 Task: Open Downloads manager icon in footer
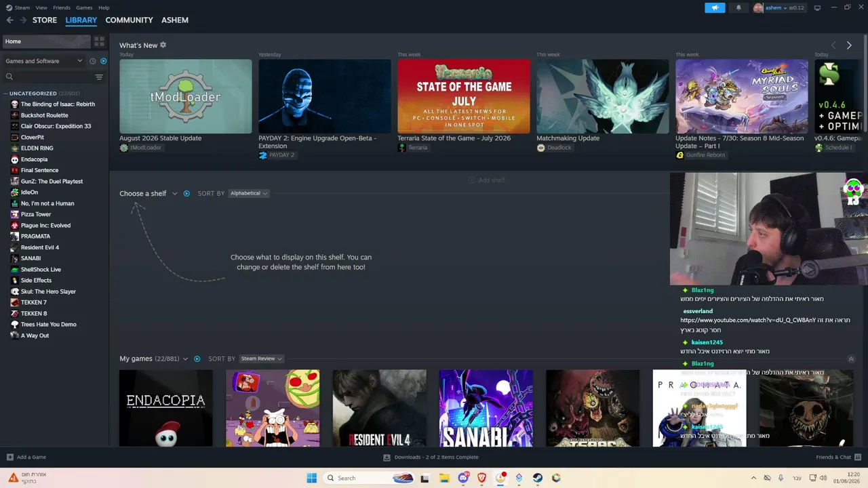[387, 457]
